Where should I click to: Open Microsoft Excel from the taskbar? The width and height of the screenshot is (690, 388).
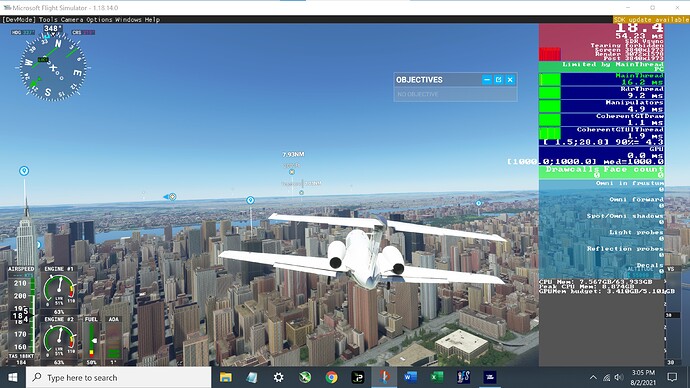pos(437,377)
